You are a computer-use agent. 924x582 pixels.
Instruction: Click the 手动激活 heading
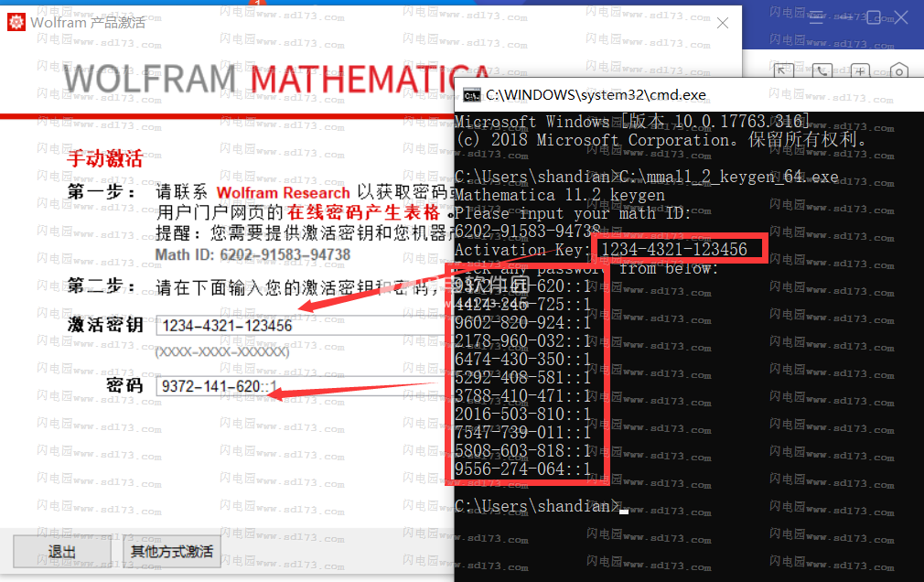[x=104, y=158]
